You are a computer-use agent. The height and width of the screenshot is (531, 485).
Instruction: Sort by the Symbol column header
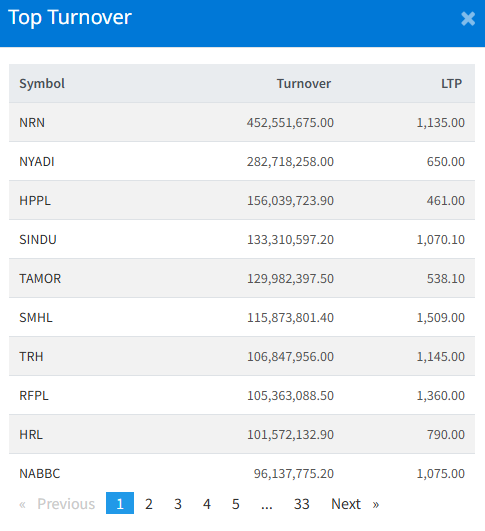42,83
